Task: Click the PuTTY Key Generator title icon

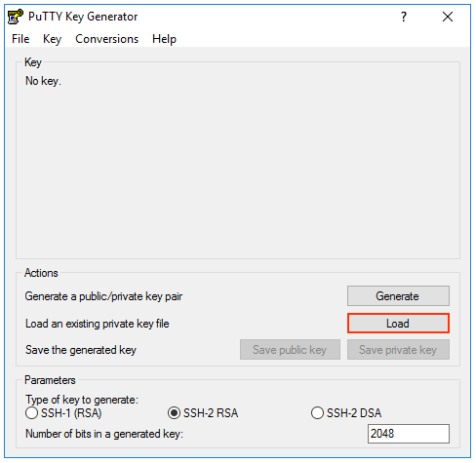Action: [x=16, y=17]
